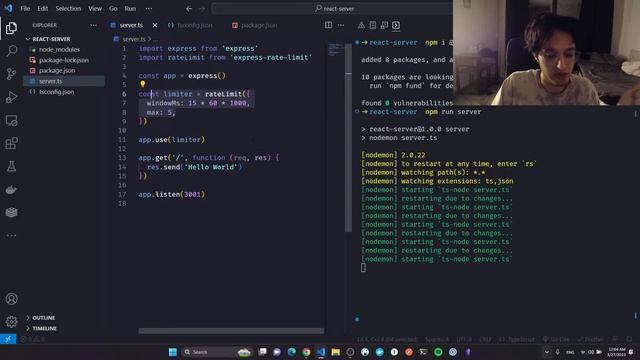Close the server.ts tab
Screen dimensions: 640x360
point(155,25)
